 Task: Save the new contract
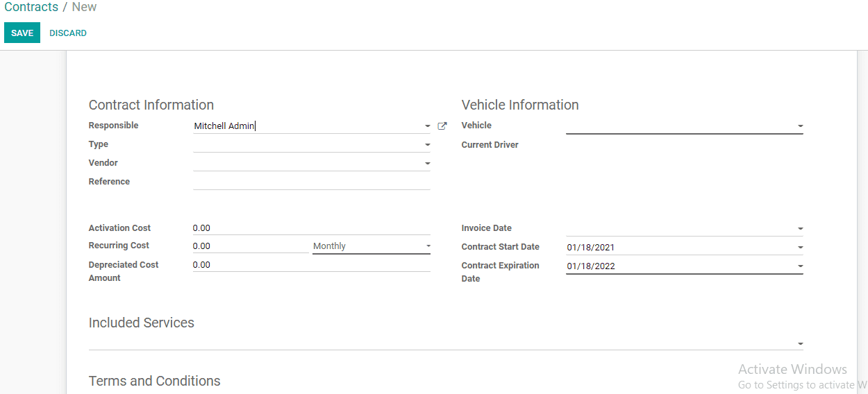coord(22,33)
